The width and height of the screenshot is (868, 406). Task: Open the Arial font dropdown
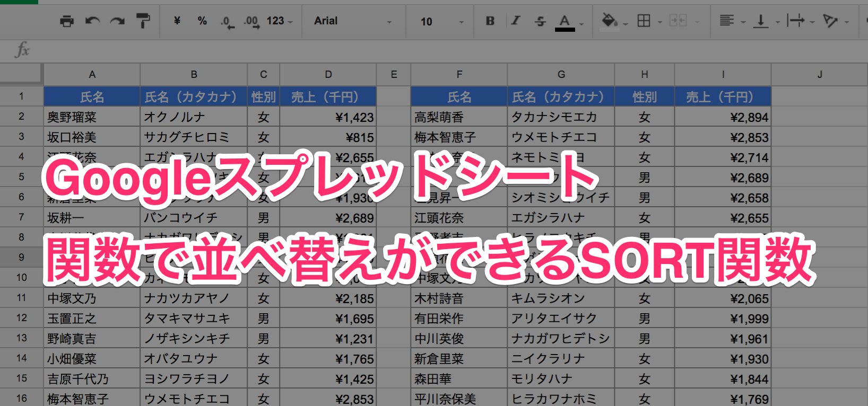(353, 21)
